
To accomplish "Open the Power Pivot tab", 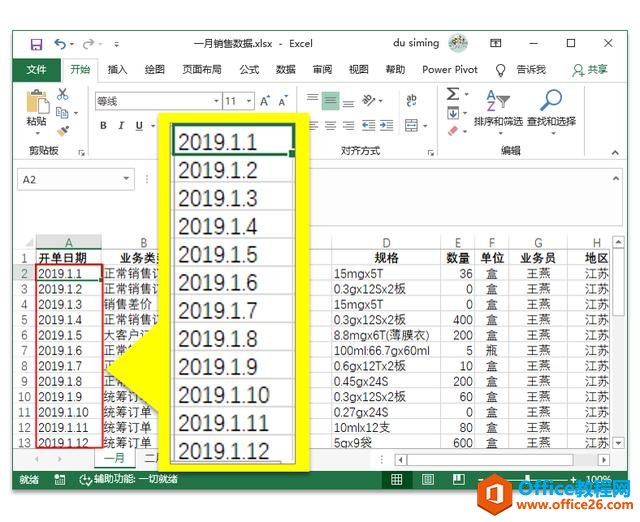I will pos(450,69).
